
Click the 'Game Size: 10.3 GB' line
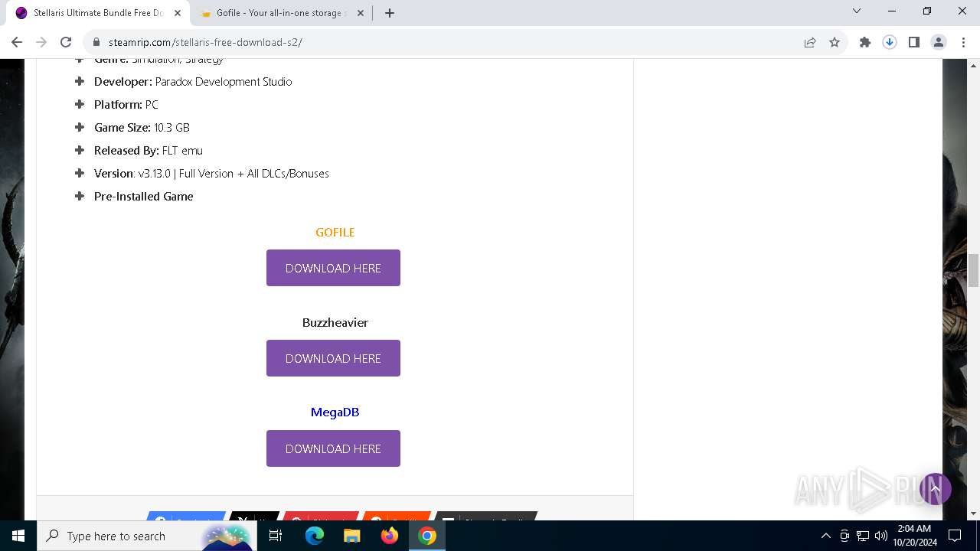point(142,127)
